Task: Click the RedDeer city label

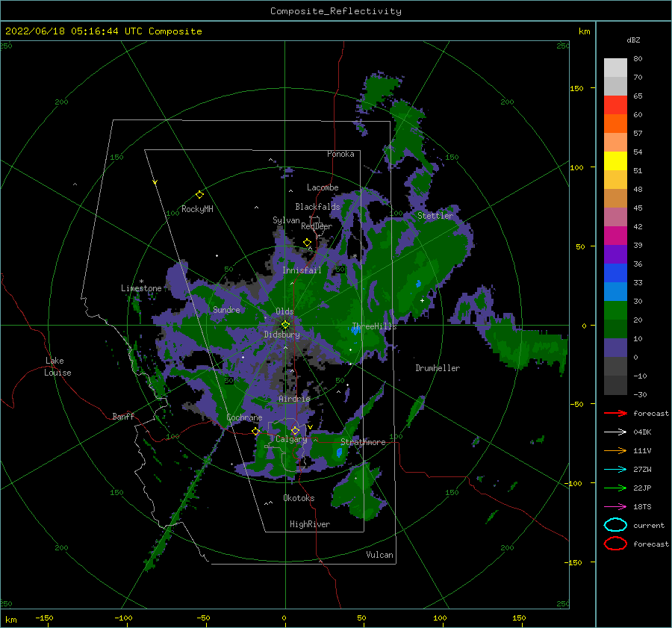Action: [x=317, y=226]
